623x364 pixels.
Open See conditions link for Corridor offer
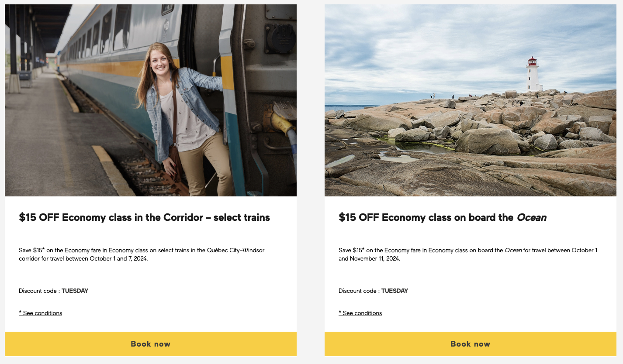(40, 313)
